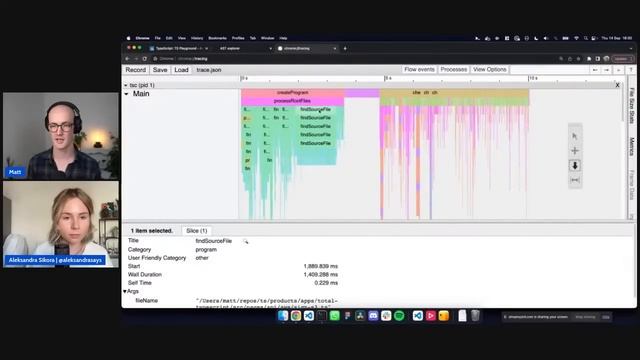This screenshot has width=640, height=360.
Task: Open the History menu
Action: [197, 38]
